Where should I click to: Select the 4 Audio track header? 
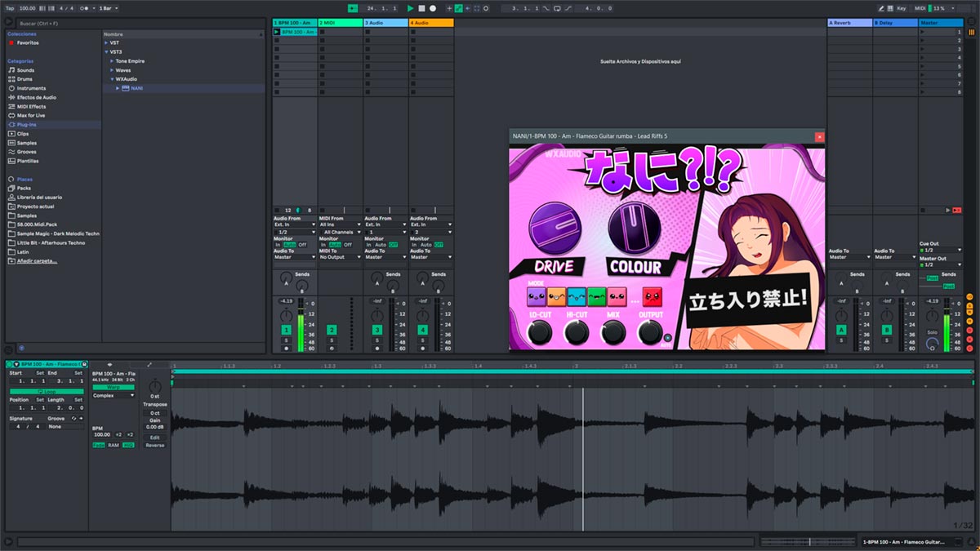[x=431, y=23]
